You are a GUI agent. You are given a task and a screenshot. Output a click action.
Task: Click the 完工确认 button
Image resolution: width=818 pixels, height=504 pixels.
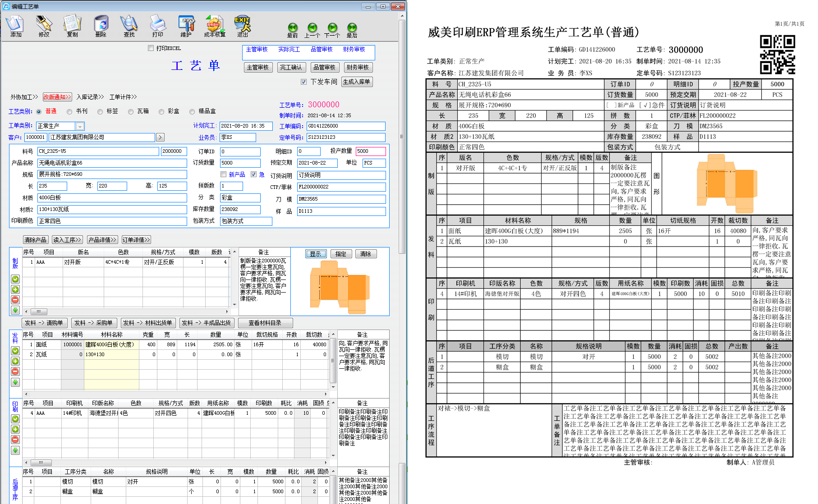point(291,68)
